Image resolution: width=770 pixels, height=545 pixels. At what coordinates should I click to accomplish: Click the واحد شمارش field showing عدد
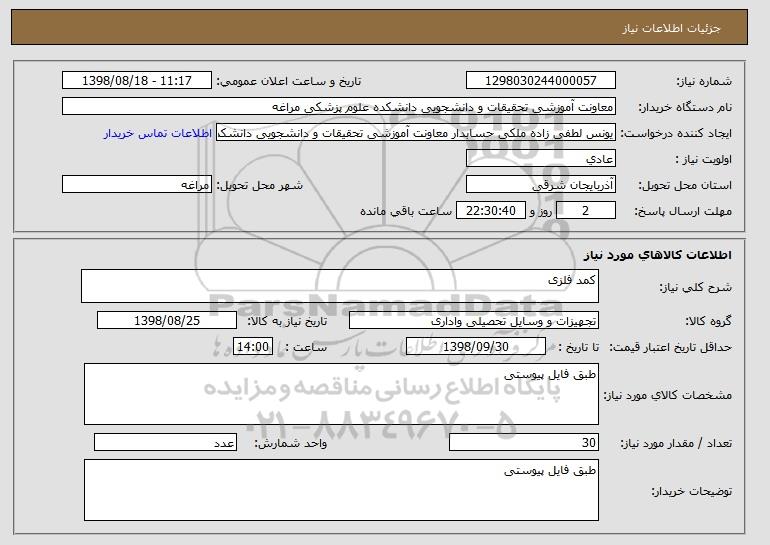click(x=165, y=442)
